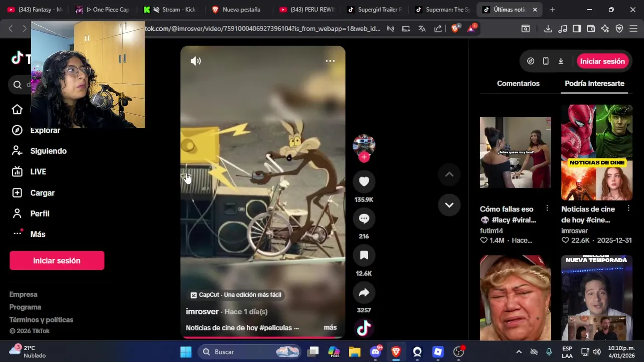Expand Términos y políticas footer section

[41, 320]
